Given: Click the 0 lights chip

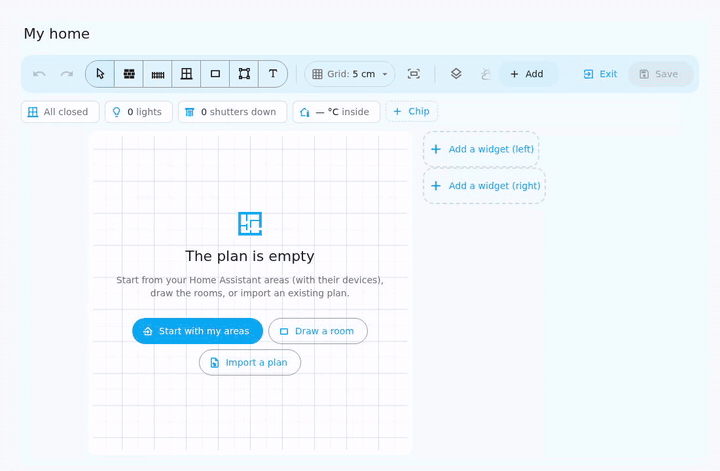Looking at the screenshot, I should 139,112.
